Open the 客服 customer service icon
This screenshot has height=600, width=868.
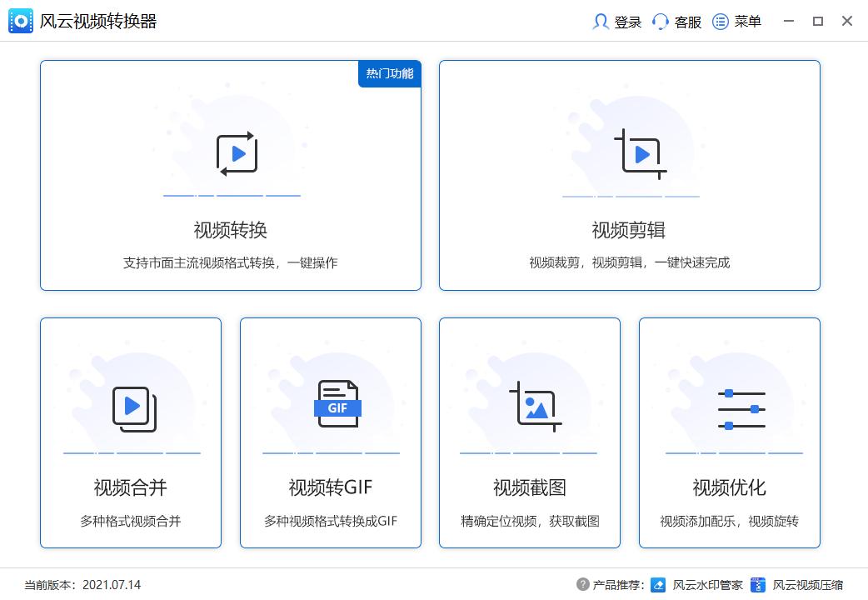point(661,22)
